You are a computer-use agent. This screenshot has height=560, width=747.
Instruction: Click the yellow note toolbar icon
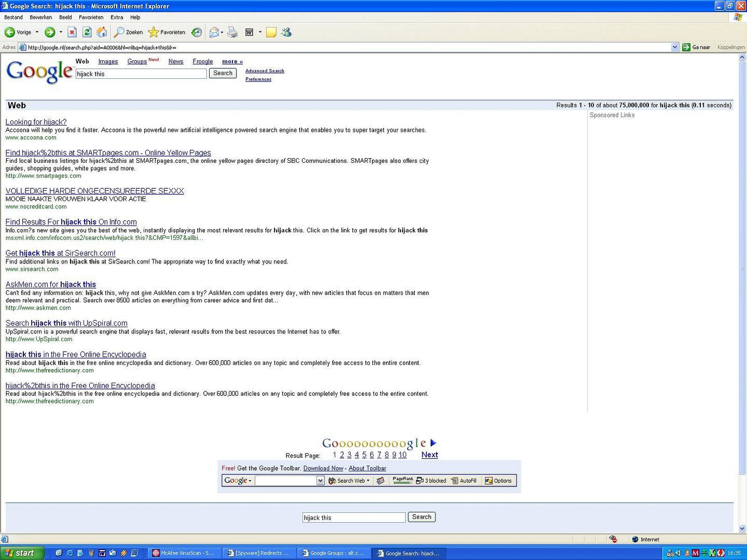point(271,32)
